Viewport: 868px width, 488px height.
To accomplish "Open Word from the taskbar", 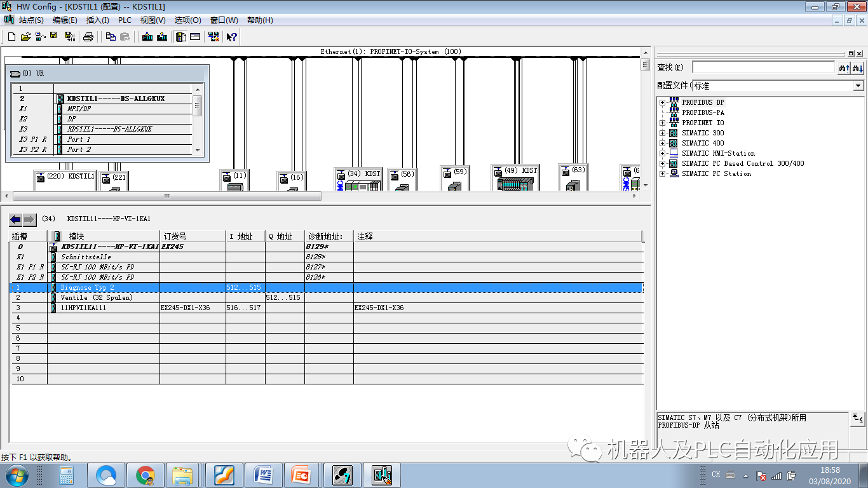I will [264, 475].
